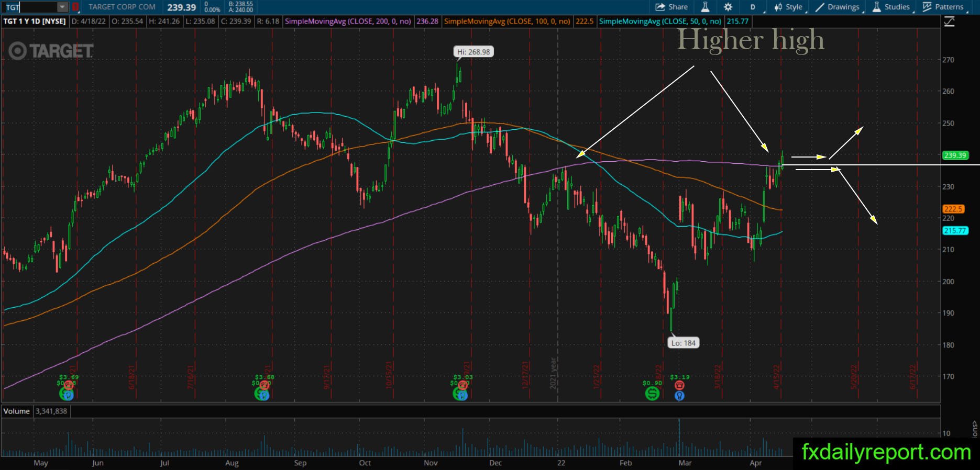Open the symbol dropdown arrow next to TGT
This screenshot has width=980, height=470.
(x=62, y=7)
